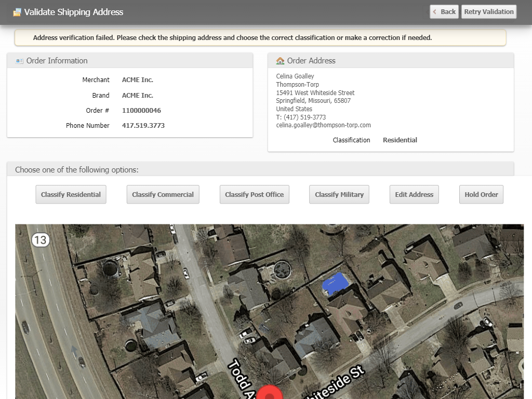532x399 pixels.
Task: Classify the address as Residential
Action: [71, 194]
